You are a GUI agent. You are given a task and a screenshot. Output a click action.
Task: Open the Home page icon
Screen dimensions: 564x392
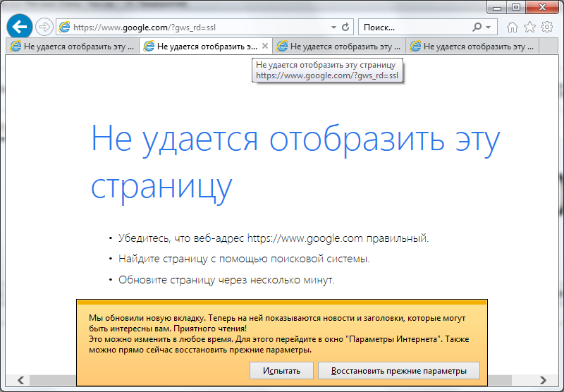click(513, 27)
